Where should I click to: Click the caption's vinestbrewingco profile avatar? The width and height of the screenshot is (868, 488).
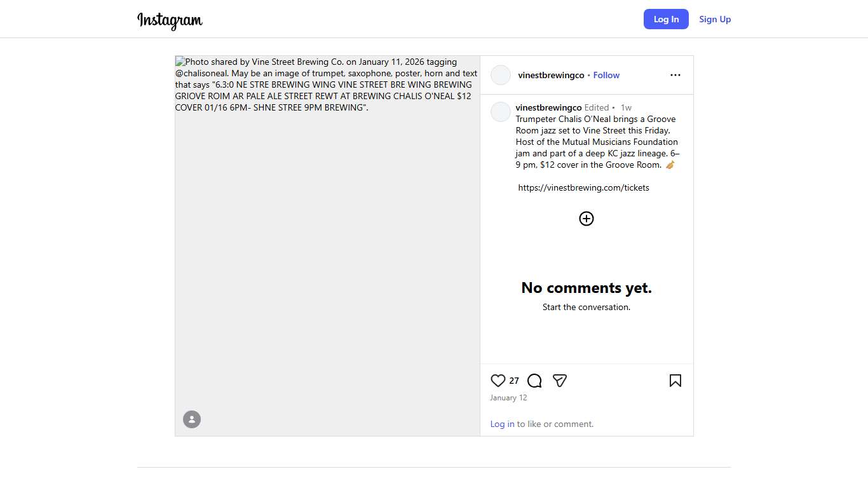501,112
